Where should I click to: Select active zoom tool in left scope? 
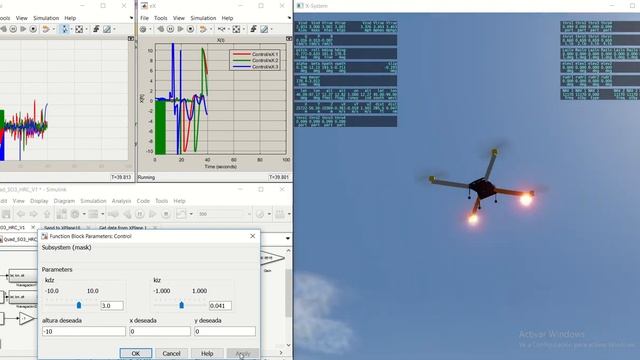pos(64,29)
